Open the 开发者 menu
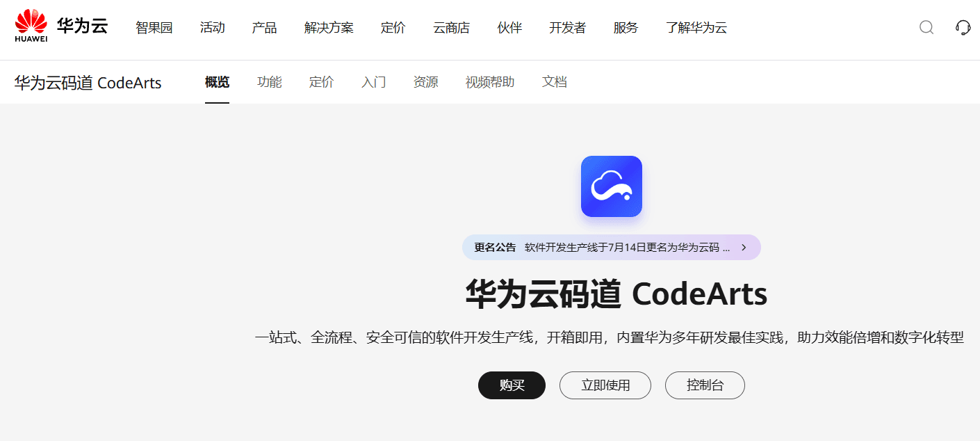 pyautogui.click(x=567, y=28)
